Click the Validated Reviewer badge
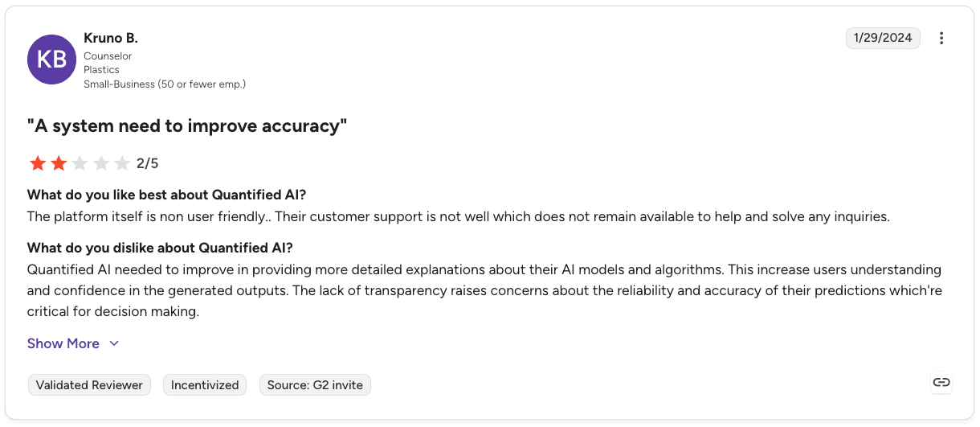The width and height of the screenshot is (980, 427). click(89, 385)
